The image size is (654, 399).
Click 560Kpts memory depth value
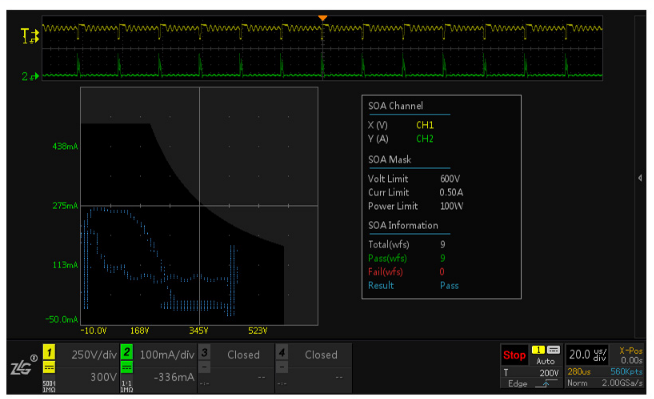point(626,371)
